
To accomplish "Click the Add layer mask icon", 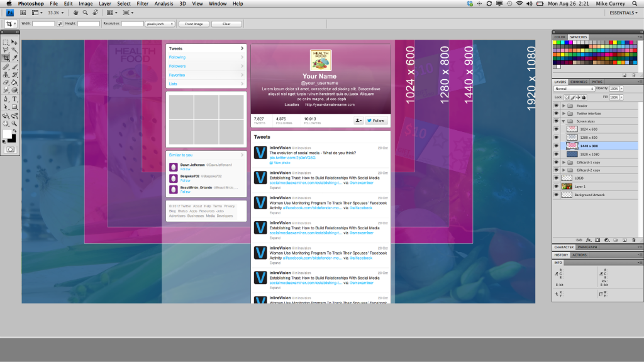I will point(597,239).
